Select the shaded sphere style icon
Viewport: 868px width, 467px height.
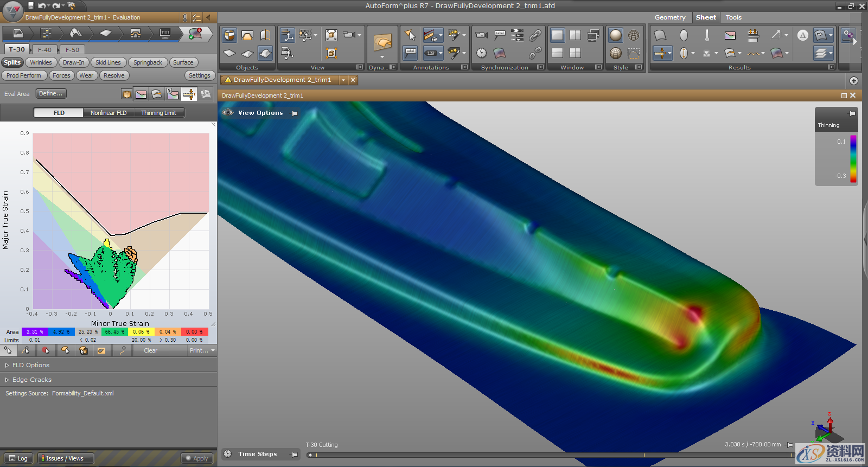coord(615,35)
